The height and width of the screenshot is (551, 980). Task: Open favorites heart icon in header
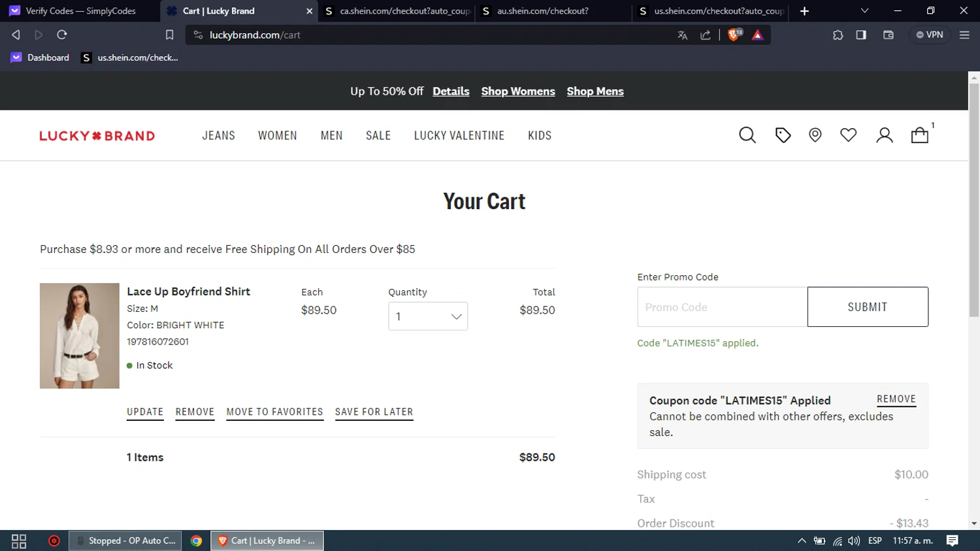pos(849,135)
